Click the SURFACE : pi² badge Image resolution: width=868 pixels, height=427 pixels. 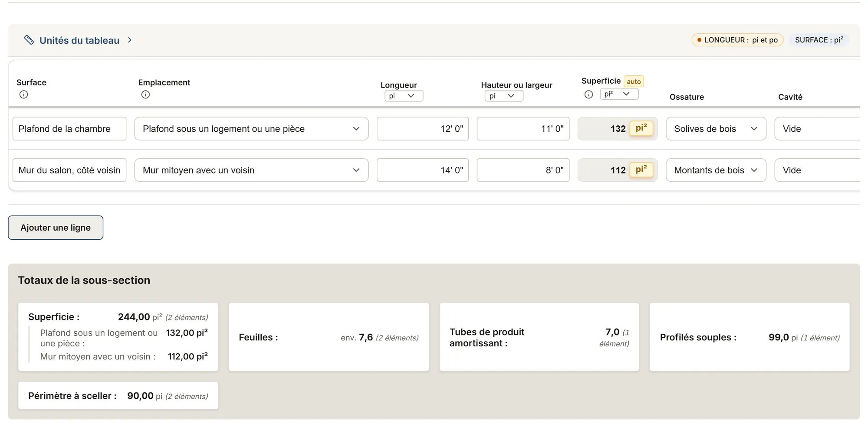[x=819, y=40]
